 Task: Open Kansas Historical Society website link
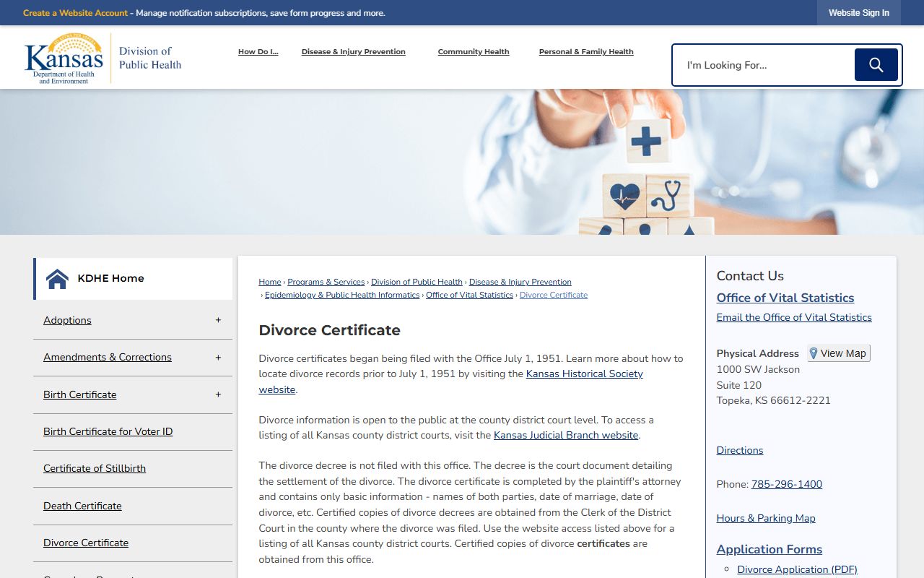coord(584,374)
